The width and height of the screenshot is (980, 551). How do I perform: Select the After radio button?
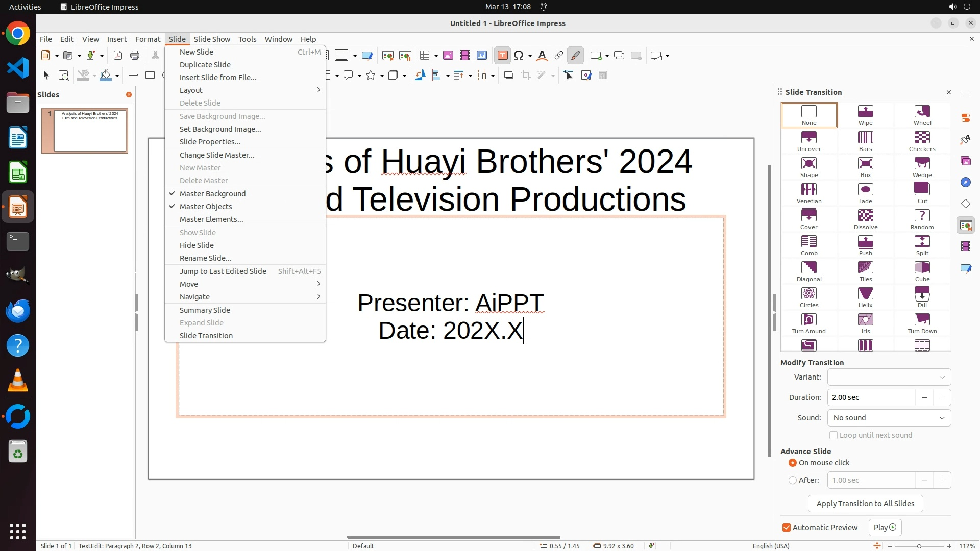point(793,480)
